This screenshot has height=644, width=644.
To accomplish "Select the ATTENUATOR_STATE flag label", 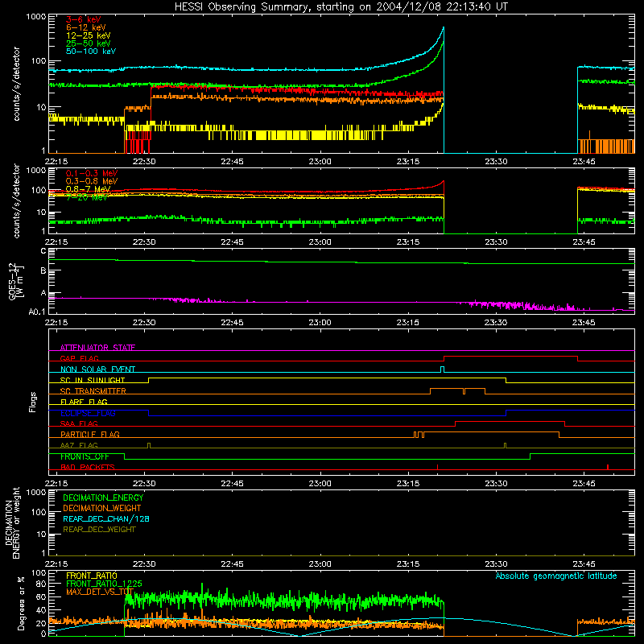I will click(x=97, y=348).
